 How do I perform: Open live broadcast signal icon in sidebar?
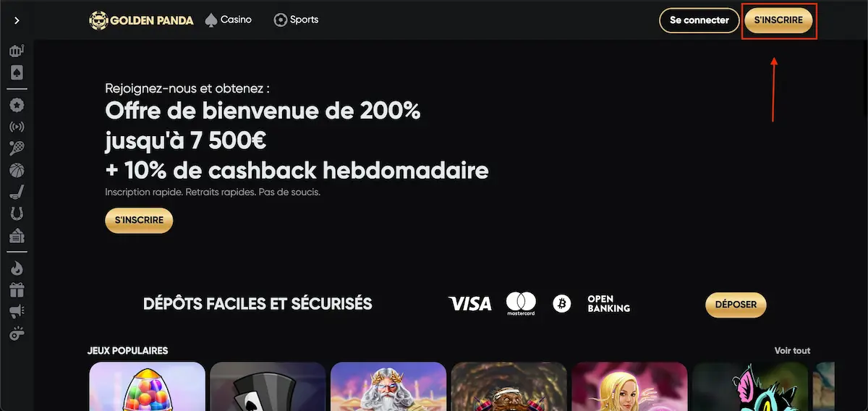pyautogui.click(x=17, y=127)
